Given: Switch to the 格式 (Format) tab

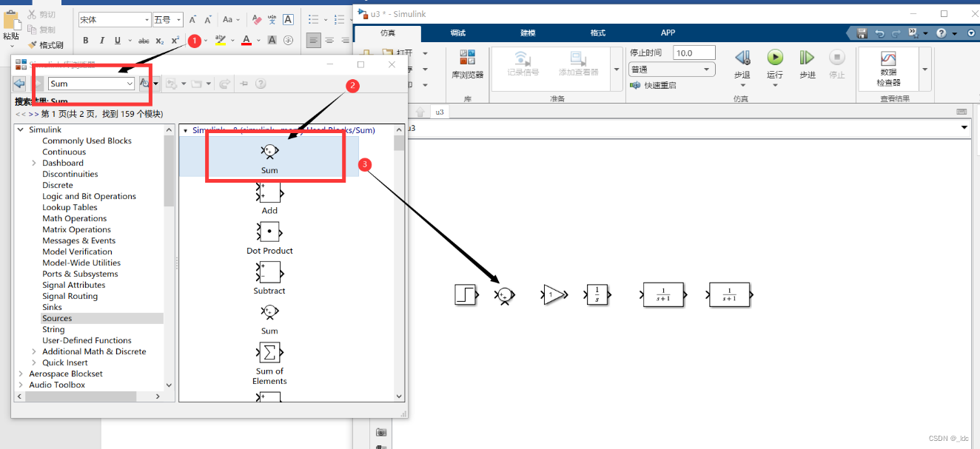Looking at the screenshot, I should [x=598, y=33].
